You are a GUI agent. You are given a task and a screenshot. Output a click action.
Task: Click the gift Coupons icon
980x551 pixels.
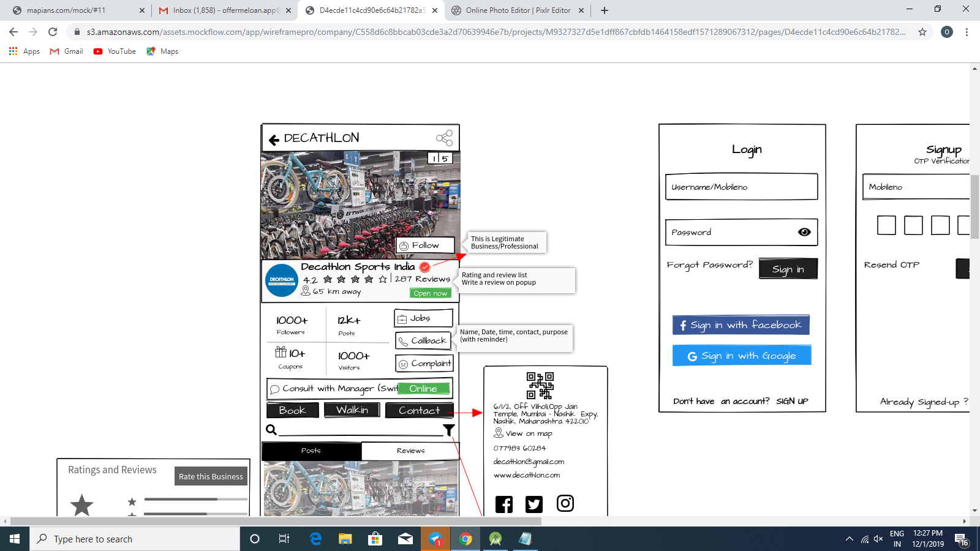tap(281, 352)
